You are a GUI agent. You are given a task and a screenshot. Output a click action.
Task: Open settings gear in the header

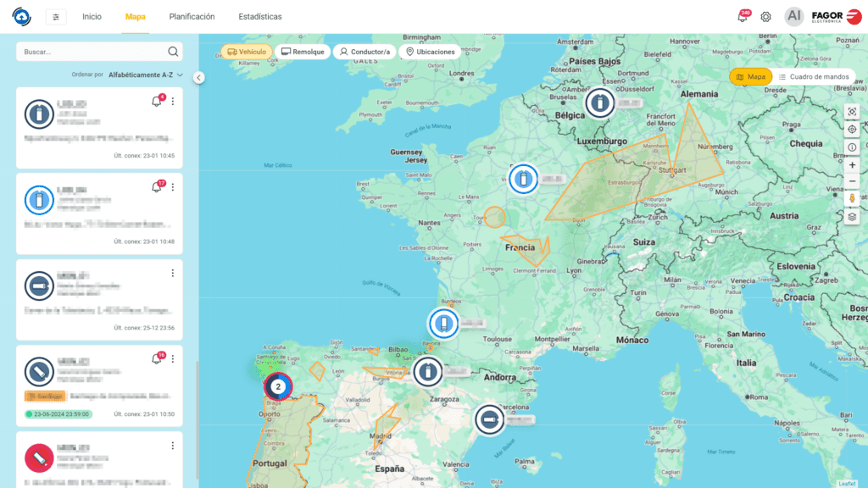pyautogui.click(x=765, y=17)
